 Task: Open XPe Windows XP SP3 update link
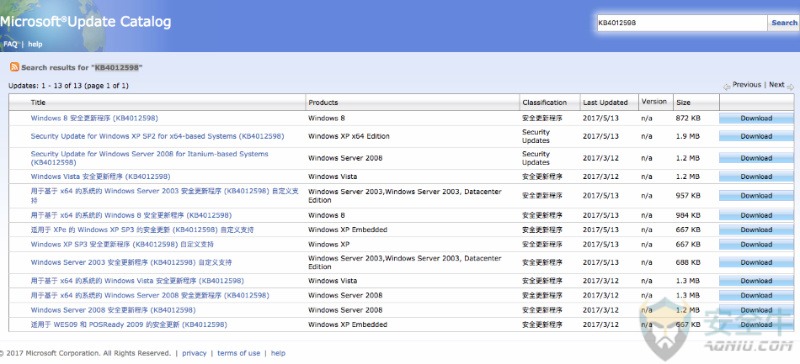pos(142,230)
